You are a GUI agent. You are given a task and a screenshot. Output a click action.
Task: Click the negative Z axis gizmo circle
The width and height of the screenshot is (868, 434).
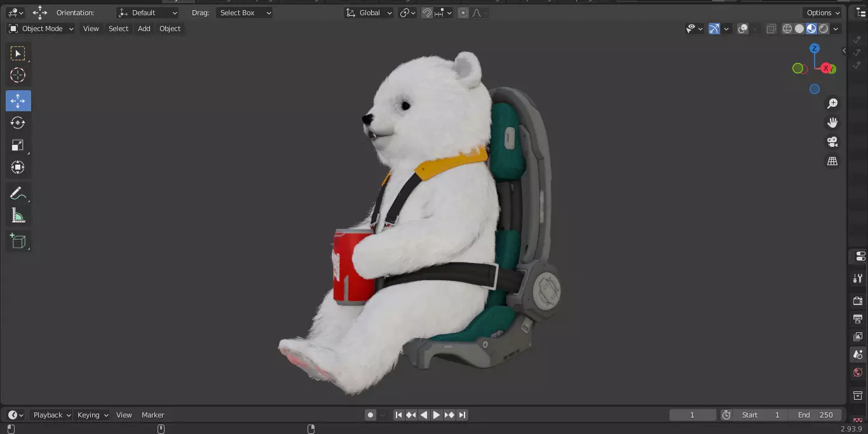(815, 89)
